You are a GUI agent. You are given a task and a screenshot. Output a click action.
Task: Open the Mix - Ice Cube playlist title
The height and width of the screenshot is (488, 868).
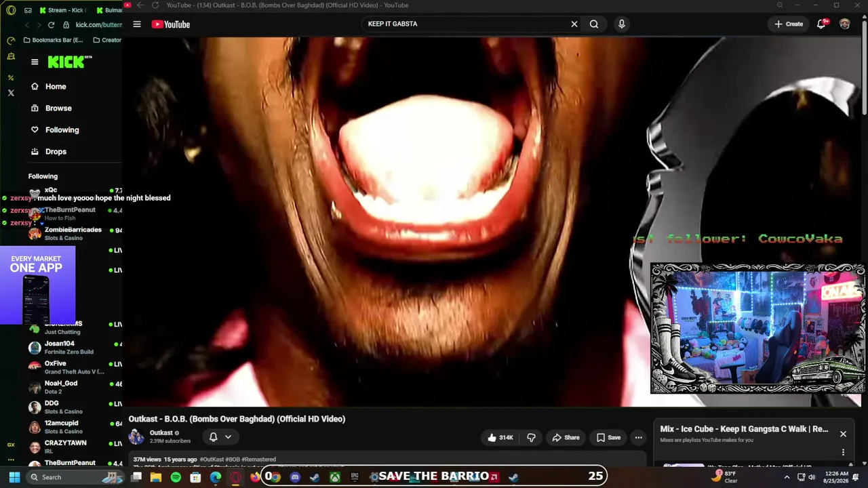[x=744, y=429]
